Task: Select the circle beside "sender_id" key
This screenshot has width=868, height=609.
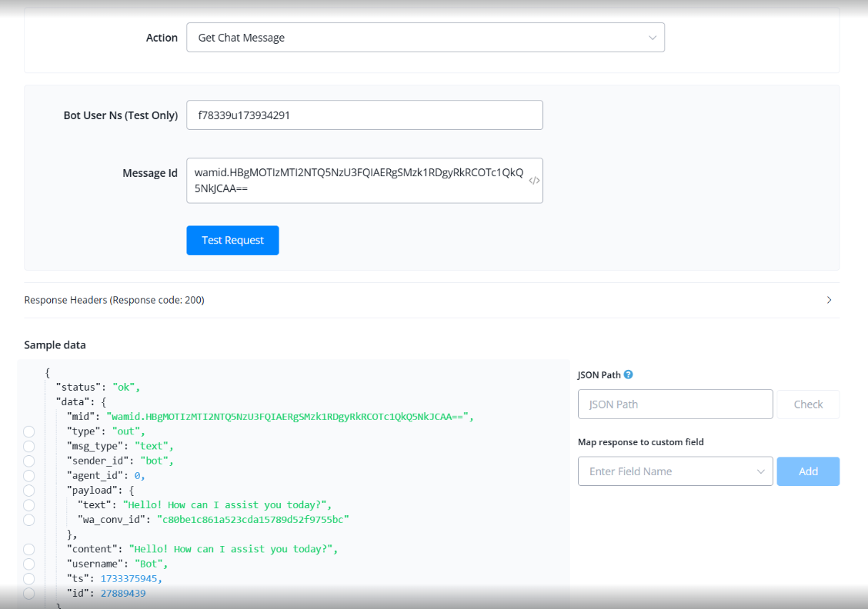Action: (29, 461)
